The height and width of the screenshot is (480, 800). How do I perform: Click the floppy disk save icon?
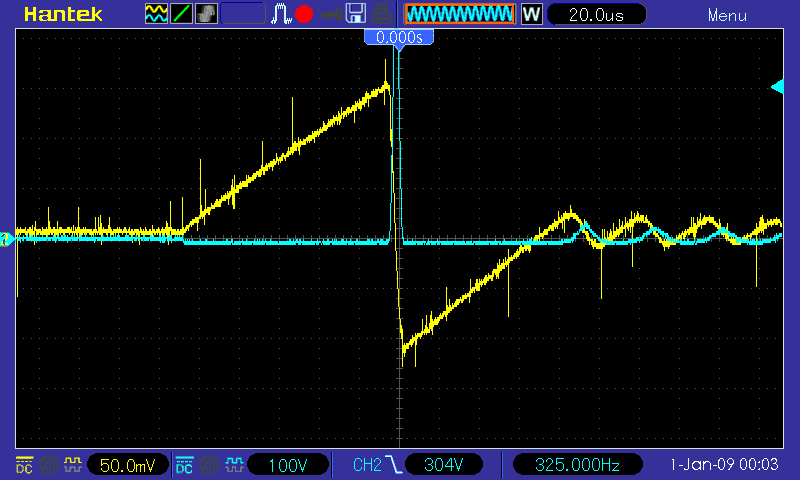pos(356,14)
